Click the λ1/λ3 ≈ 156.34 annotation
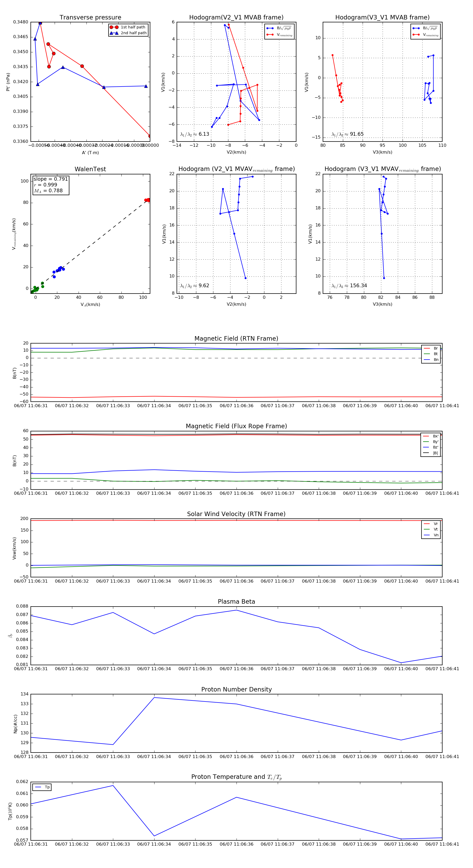The image size is (473, 868). coord(349,286)
